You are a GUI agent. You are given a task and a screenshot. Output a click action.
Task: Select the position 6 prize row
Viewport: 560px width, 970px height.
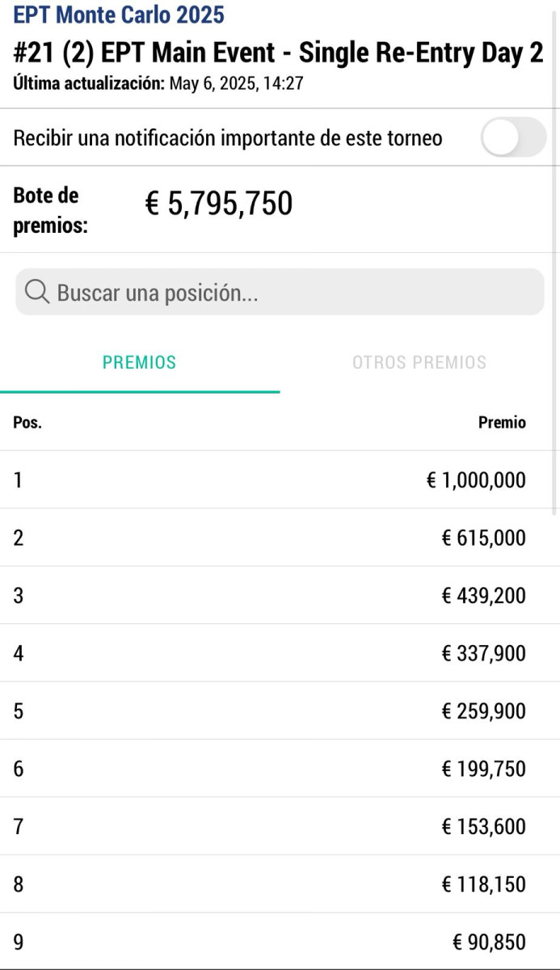(280, 769)
